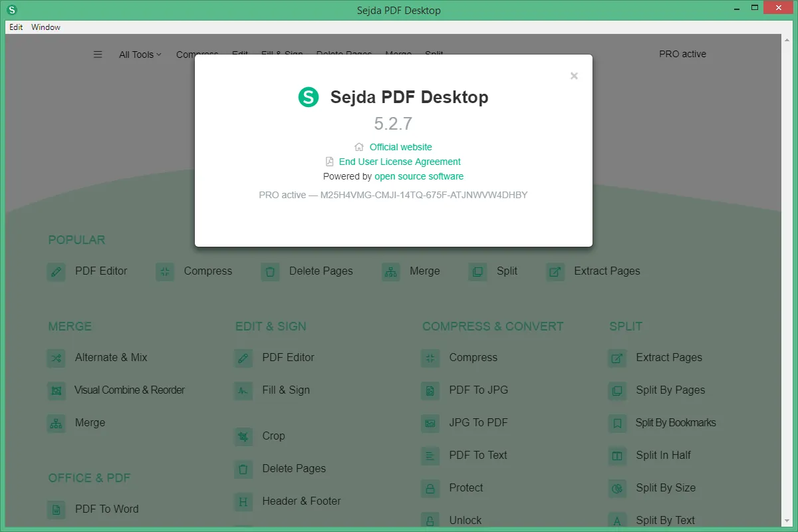Viewport: 798px width, 532px height.
Task: Open the Protect tool link
Action: pos(466,488)
